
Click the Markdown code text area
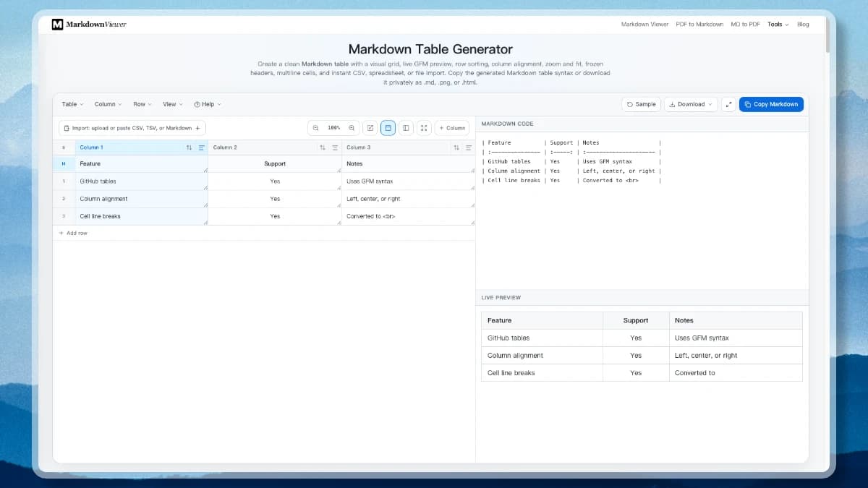[x=642, y=210]
